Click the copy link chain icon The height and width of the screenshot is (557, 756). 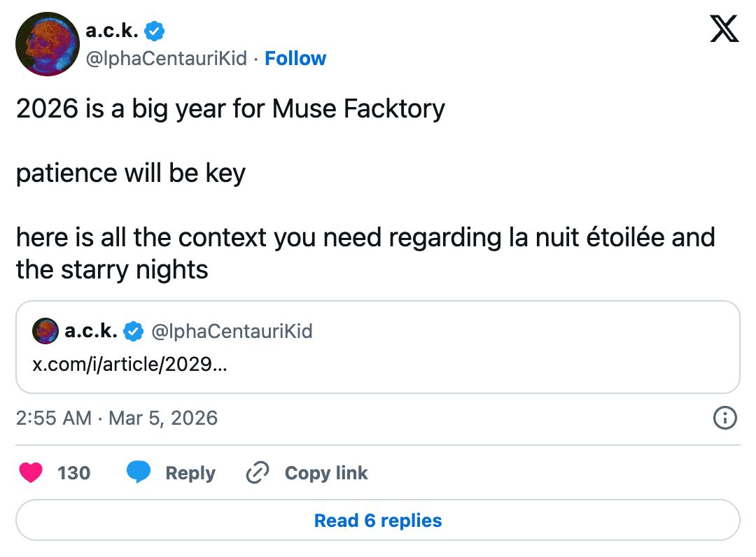[x=258, y=473]
